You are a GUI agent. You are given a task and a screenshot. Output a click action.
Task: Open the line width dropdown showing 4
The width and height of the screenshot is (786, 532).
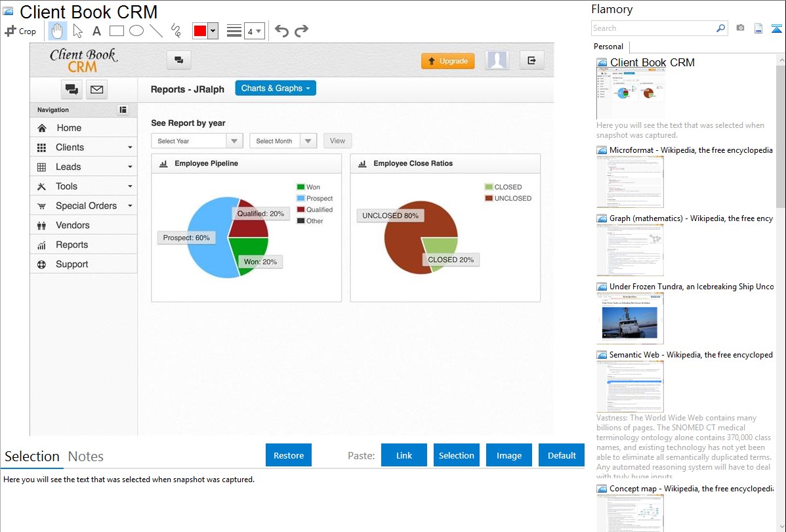tap(255, 31)
